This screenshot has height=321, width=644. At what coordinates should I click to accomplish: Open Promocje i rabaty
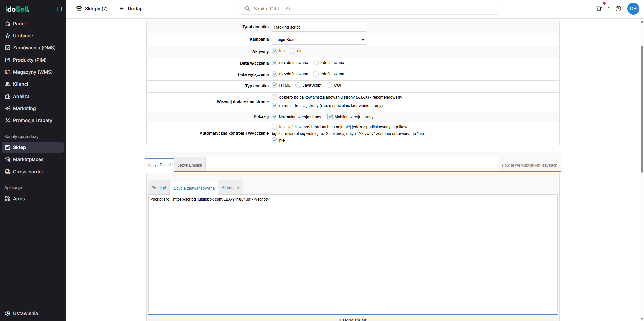tap(32, 120)
